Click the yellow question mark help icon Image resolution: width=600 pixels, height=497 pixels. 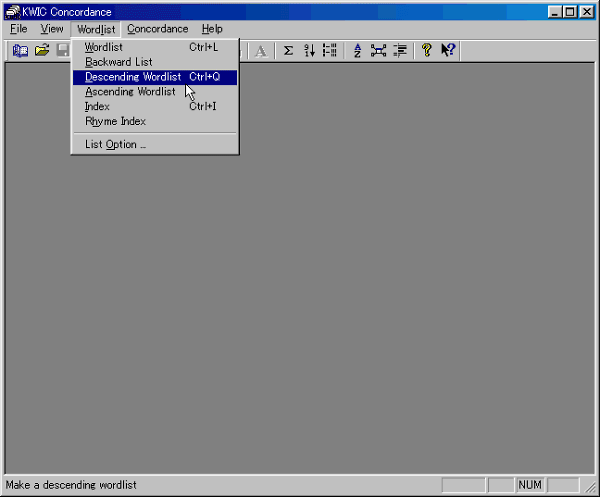click(x=427, y=51)
